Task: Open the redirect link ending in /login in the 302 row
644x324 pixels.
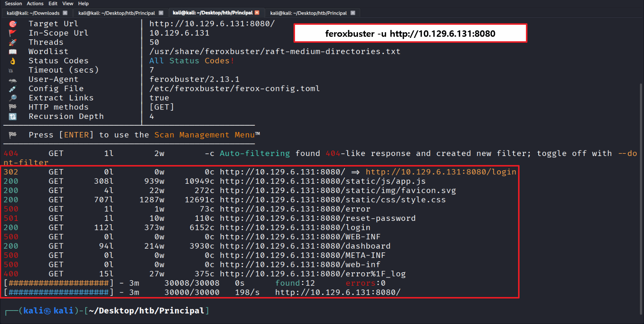Action: [441, 172]
